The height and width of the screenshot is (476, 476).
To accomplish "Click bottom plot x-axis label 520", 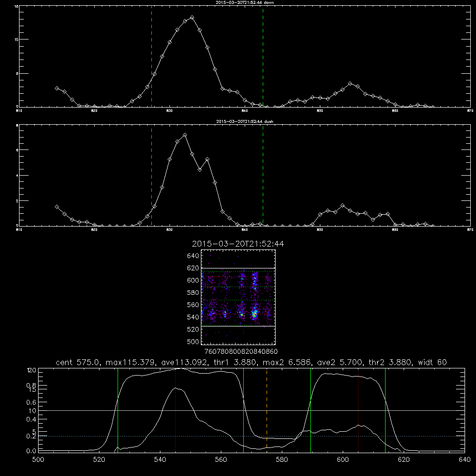I will [99, 460].
